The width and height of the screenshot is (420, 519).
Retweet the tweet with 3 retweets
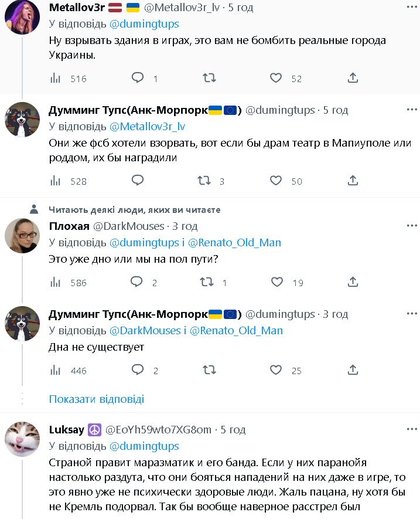pyautogui.click(x=204, y=181)
